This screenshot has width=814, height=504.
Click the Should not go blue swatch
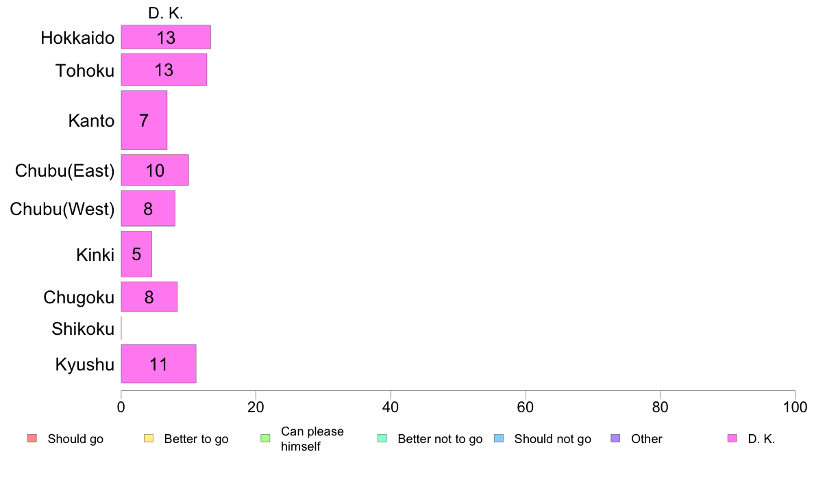pos(498,438)
